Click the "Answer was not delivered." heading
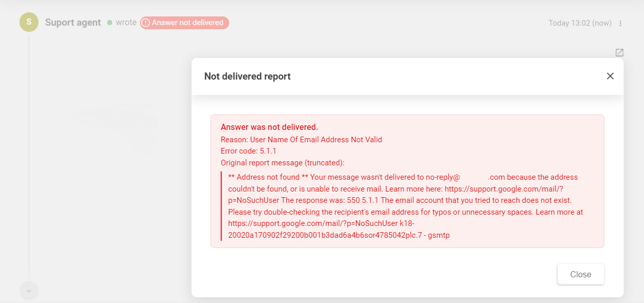 (269, 127)
